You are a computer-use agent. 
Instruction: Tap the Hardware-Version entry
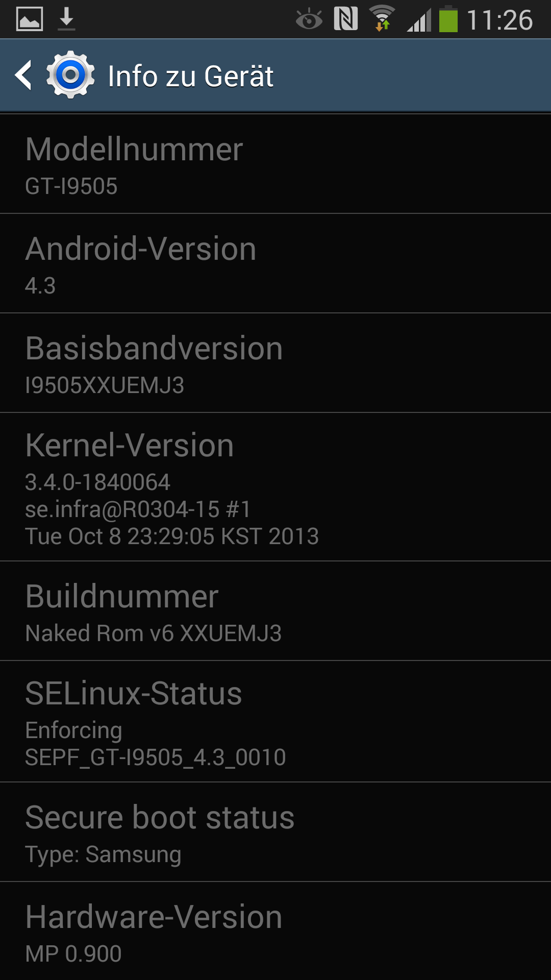click(275, 931)
